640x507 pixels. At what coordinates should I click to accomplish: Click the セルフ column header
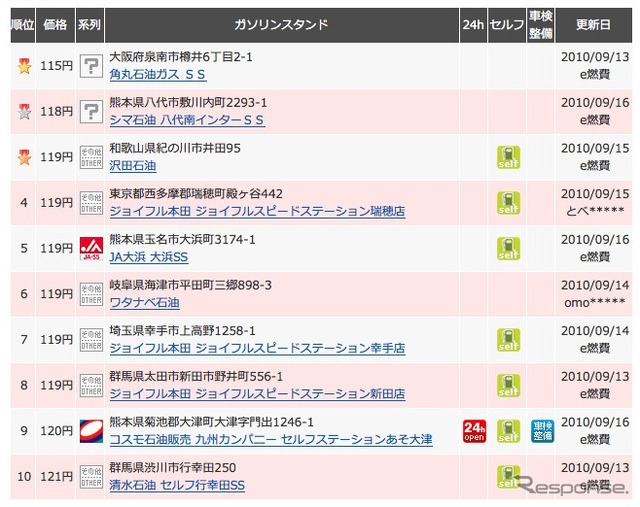[x=507, y=25]
